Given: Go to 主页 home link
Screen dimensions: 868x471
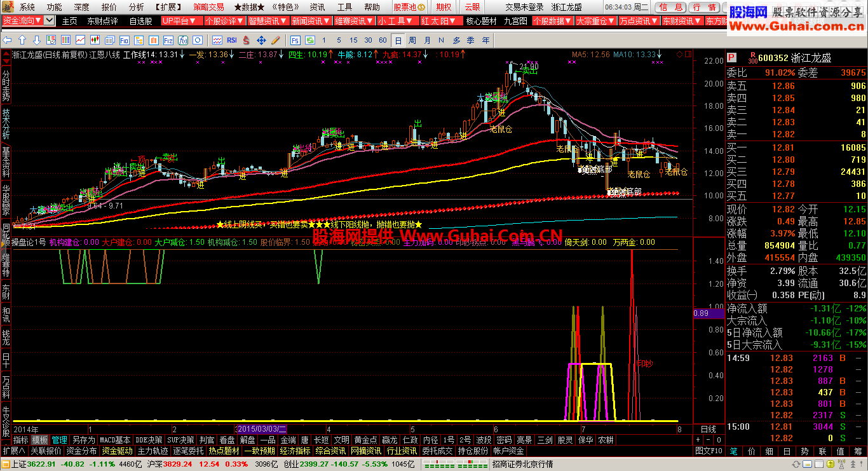Looking at the screenshot, I should tap(69, 21).
